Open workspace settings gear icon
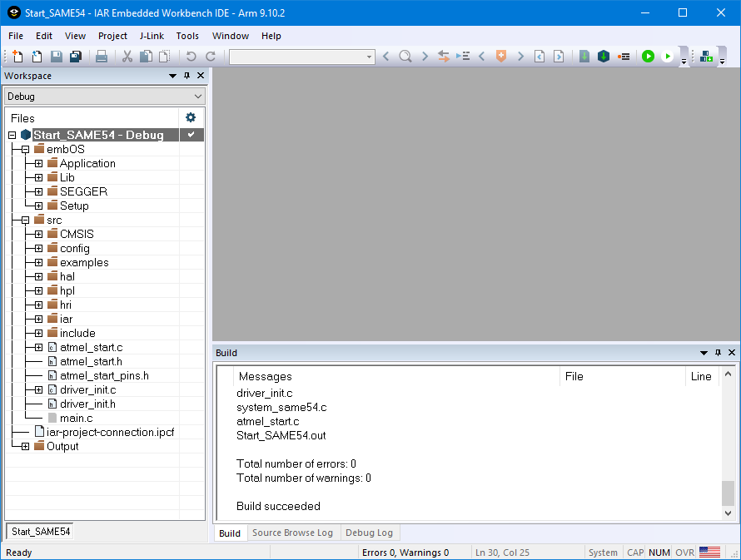This screenshot has height=560, width=741. (x=191, y=117)
